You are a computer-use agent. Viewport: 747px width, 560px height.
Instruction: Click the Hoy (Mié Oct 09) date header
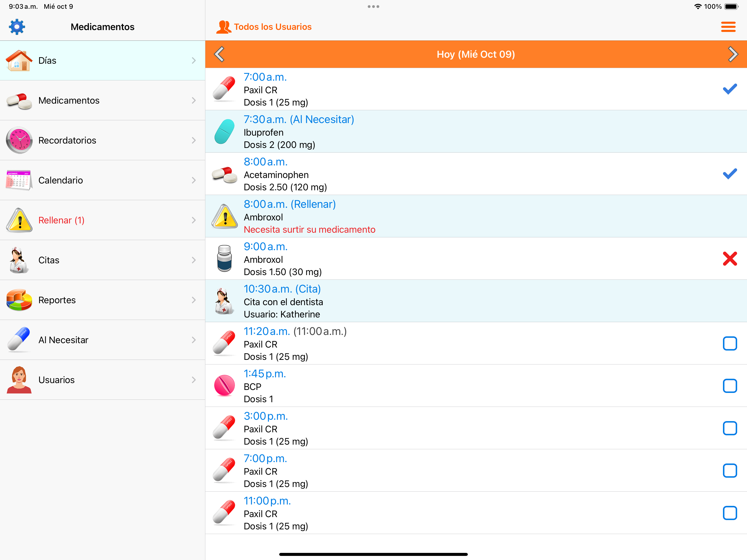pos(475,54)
